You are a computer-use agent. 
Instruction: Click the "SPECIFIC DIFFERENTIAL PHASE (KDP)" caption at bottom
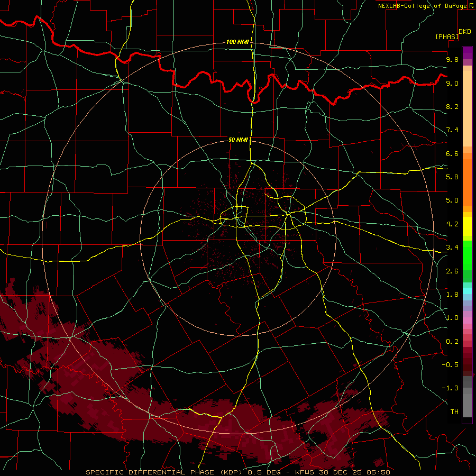(165, 472)
